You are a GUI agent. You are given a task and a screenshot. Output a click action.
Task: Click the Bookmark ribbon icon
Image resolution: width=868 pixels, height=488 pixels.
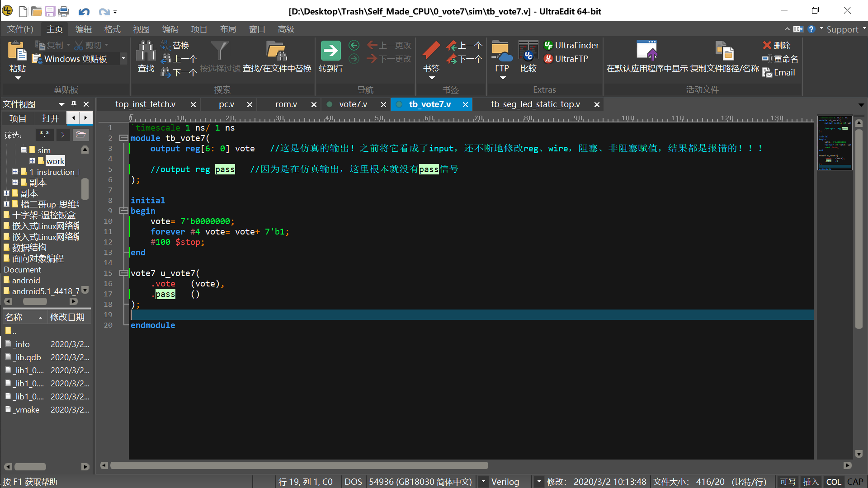431,51
